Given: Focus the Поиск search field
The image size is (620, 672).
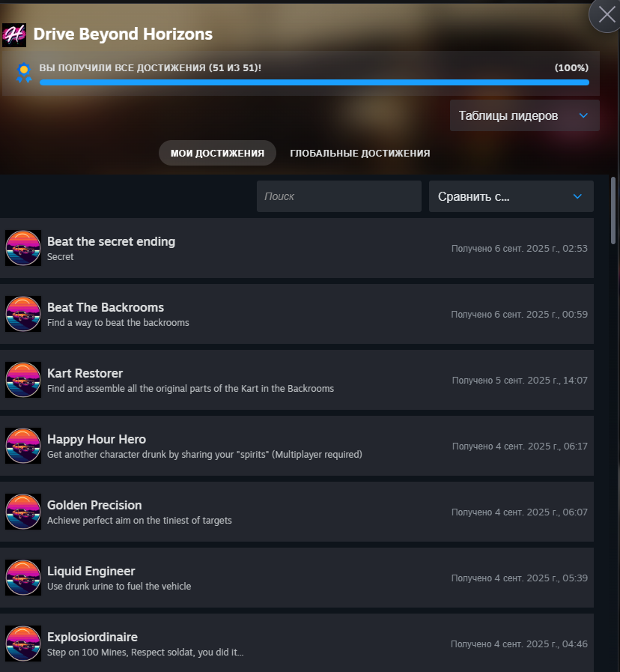Looking at the screenshot, I should click(339, 196).
